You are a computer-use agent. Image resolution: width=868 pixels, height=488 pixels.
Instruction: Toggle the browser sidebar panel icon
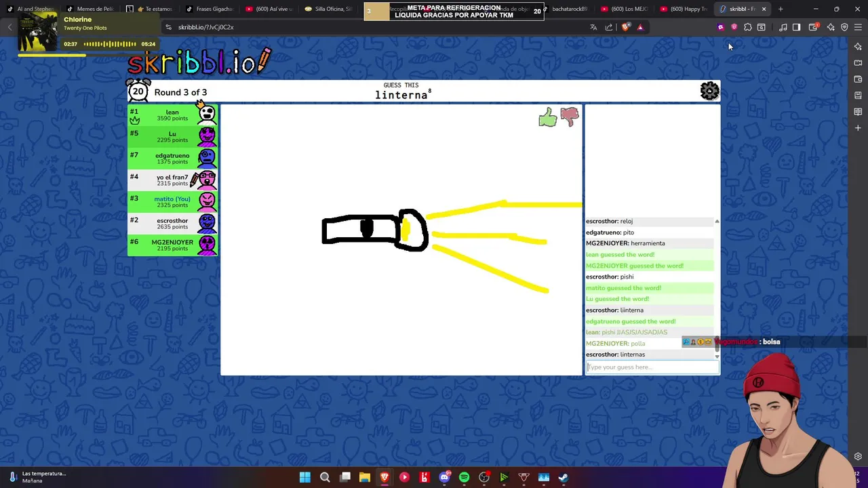pyautogui.click(x=797, y=27)
